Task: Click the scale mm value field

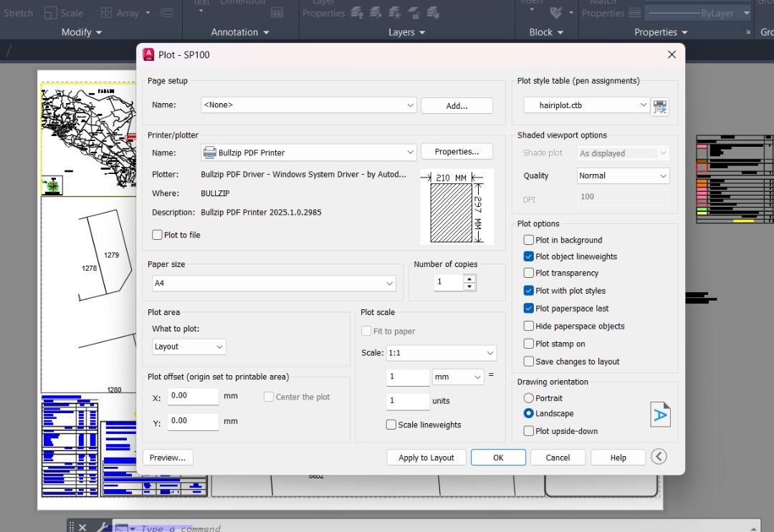Action: 408,377
